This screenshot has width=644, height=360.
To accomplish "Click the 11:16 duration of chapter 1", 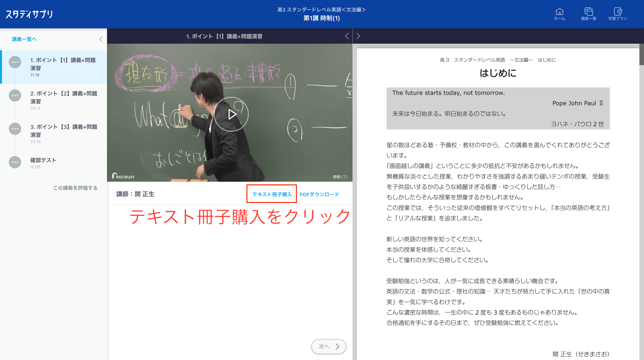I will coord(35,75).
